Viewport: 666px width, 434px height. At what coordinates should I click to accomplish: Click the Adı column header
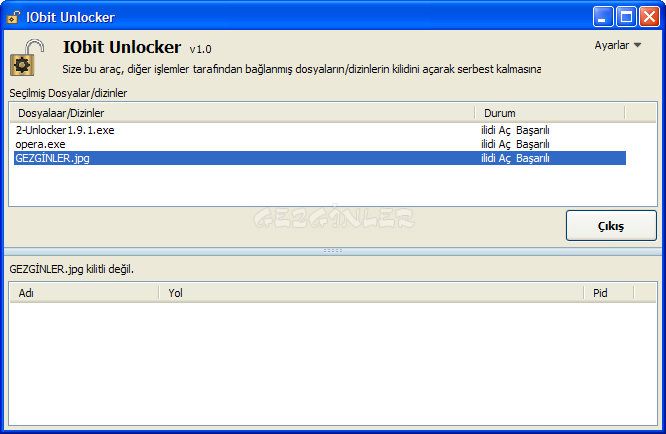84,293
